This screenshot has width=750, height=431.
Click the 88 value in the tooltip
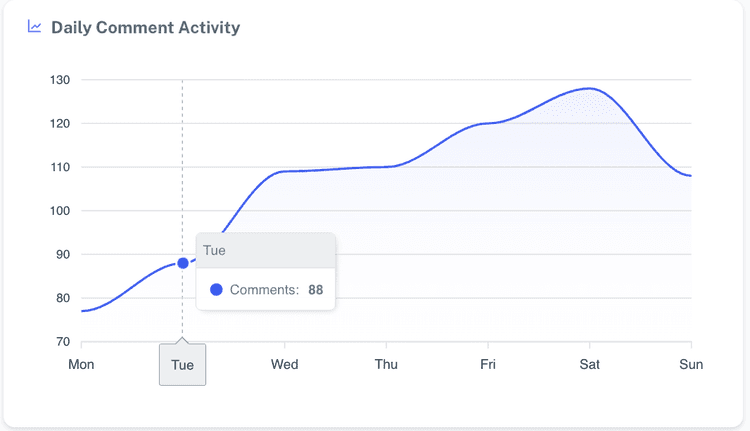pos(315,290)
